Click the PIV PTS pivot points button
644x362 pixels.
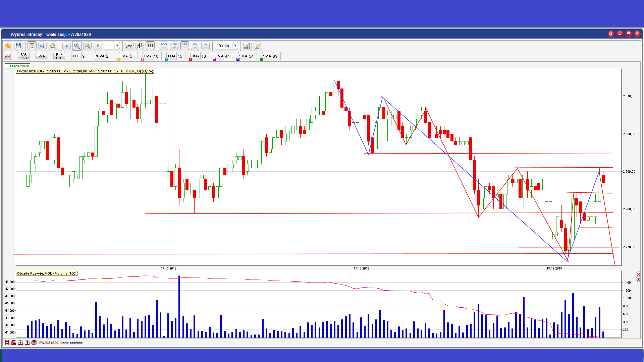pyautogui.click(x=59, y=56)
